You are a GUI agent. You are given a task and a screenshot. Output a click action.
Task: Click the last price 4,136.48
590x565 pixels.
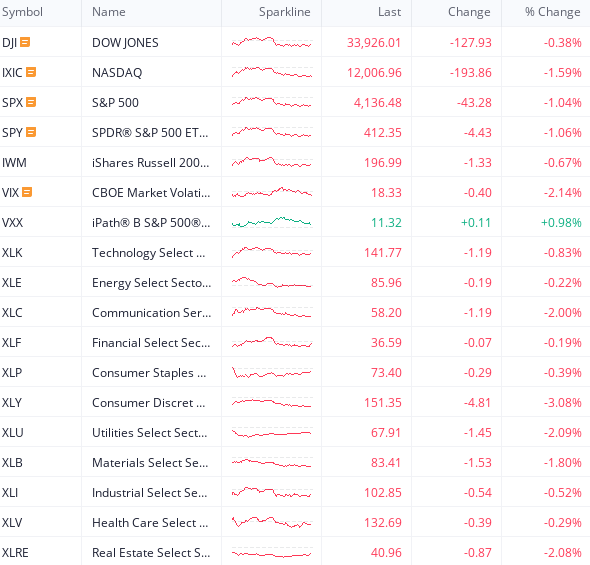click(x=378, y=102)
